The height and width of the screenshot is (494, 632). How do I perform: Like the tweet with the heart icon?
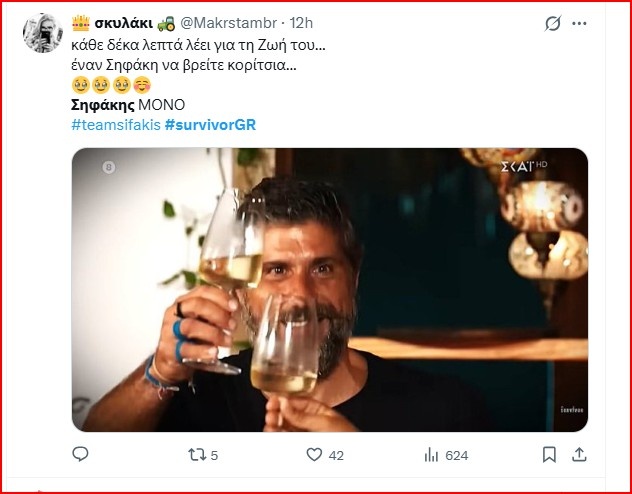coord(314,455)
